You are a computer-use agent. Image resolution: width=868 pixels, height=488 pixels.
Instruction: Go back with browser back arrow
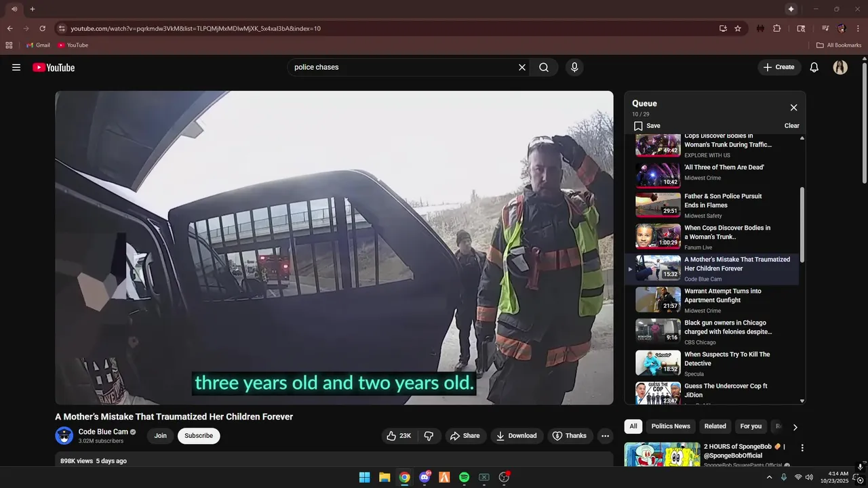coord(9,28)
